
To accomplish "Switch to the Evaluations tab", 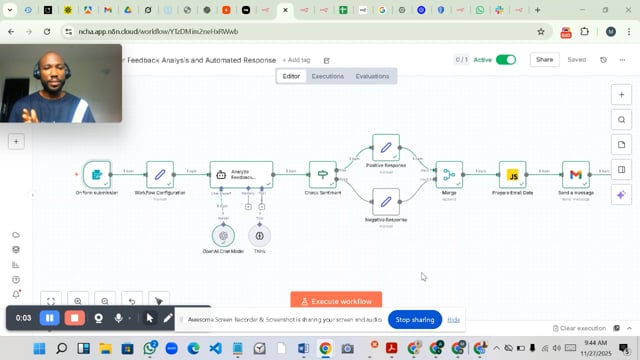I will pos(372,76).
